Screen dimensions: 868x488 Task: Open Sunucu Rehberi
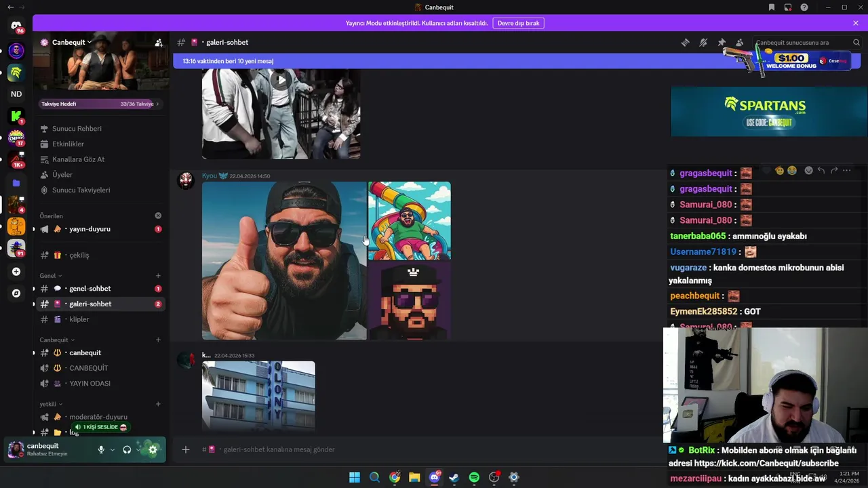(x=77, y=129)
